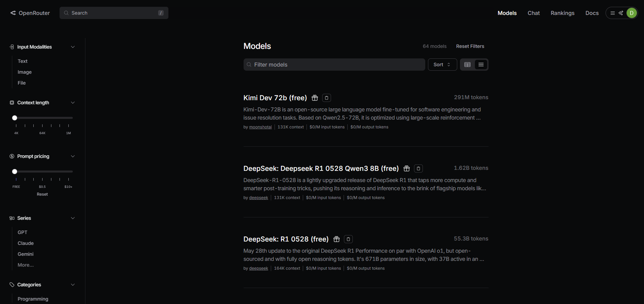644x304 pixels.
Task: Open the moonshotai provider link
Action: [261, 127]
